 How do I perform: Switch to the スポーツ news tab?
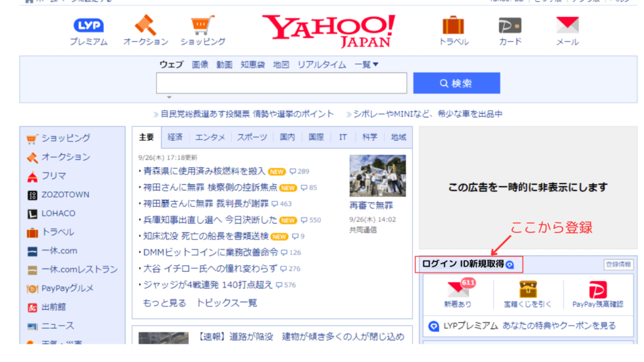(252, 135)
